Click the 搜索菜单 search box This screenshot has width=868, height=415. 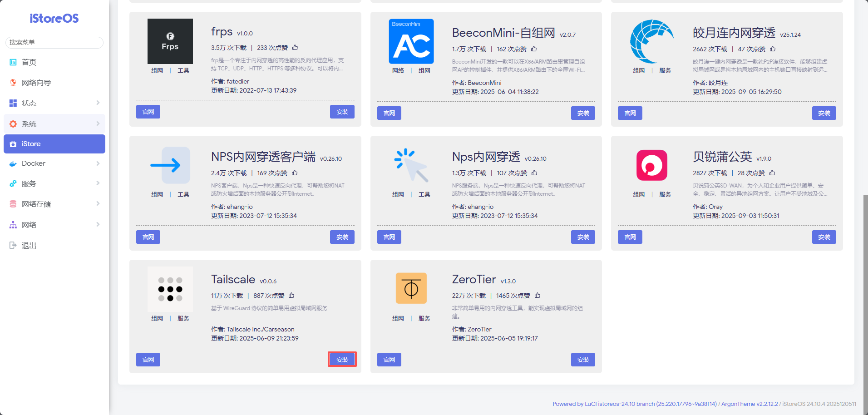[54, 42]
